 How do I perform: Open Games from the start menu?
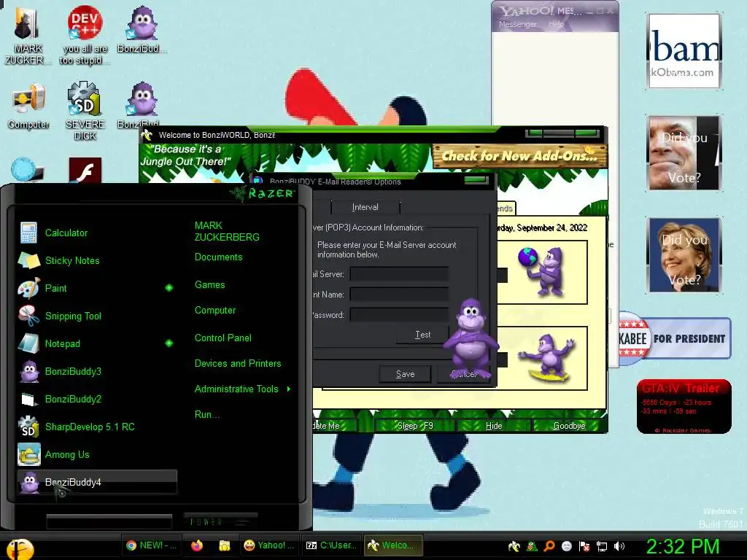click(x=209, y=285)
